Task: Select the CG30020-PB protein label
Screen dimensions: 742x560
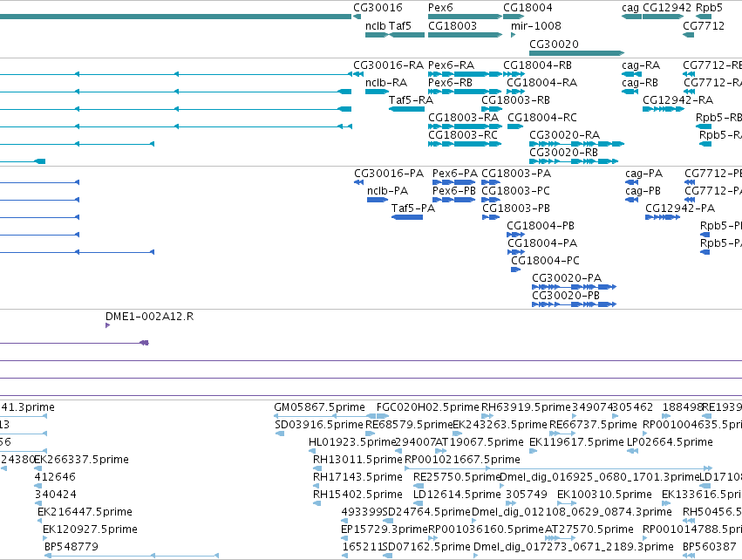Action: pyautogui.click(x=566, y=296)
